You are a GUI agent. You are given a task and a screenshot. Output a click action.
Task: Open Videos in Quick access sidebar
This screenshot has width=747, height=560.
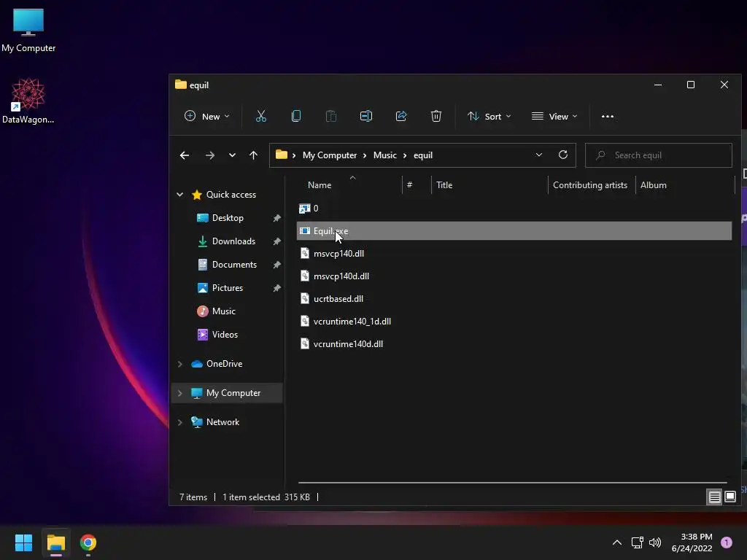225,335
